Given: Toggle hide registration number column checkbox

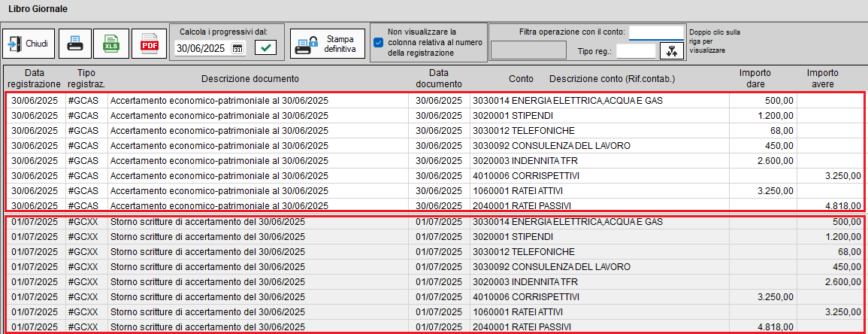Looking at the screenshot, I should [x=379, y=43].
